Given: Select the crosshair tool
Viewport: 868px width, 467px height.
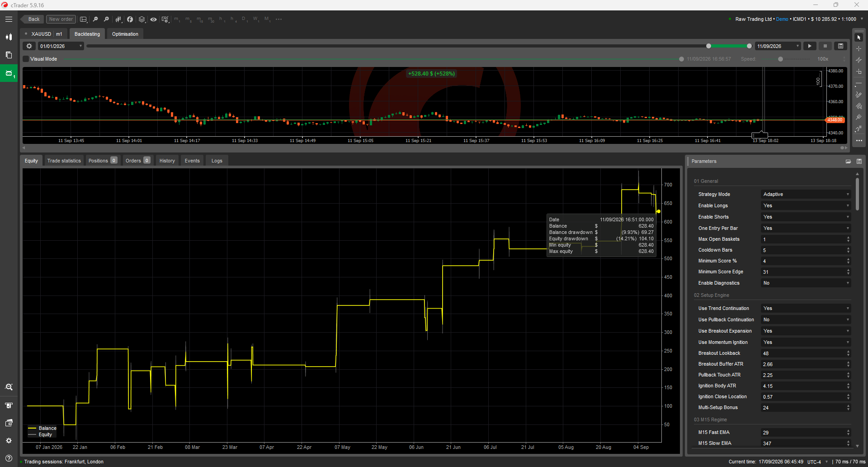Looking at the screenshot, I should (859, 49).
